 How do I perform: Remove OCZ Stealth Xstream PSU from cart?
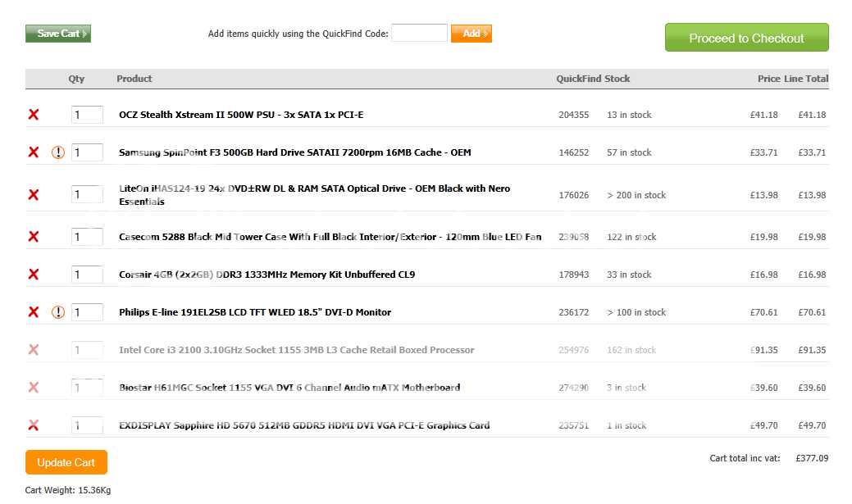pyautogui.click(x=34, y=115)
